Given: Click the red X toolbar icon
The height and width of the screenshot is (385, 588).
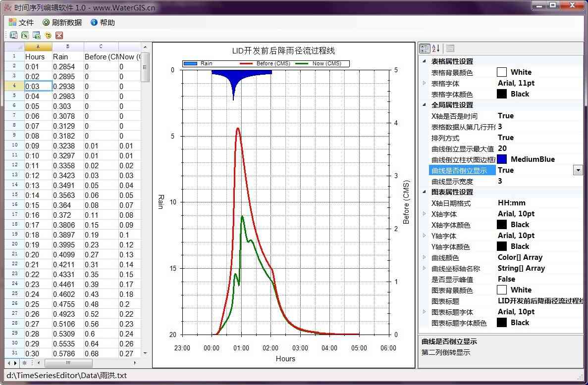Looking at the screenshot, I should 59,35.
